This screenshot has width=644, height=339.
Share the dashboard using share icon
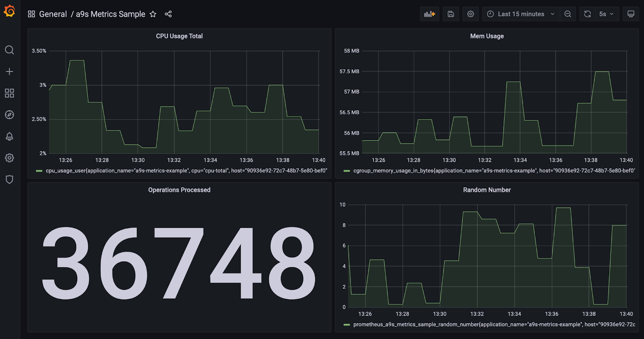click(168, 14)
